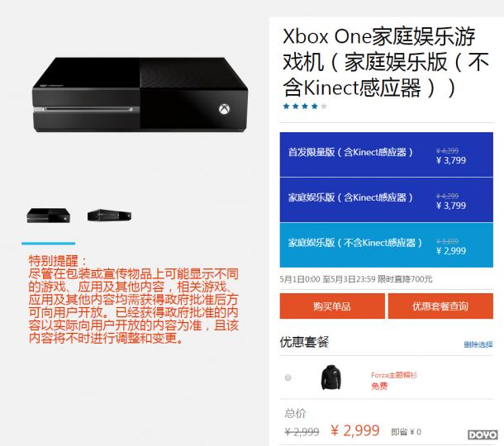Viewport: 504px width, 446px height.
Task: Click the ¥2,999 total price
Action: (354, 430)
